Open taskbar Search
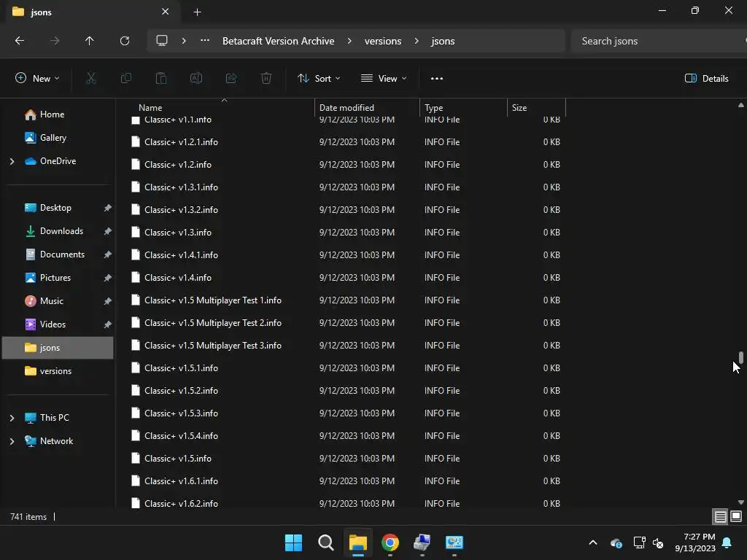The width and height of the screenshot is (747, 560). point(326,542)
